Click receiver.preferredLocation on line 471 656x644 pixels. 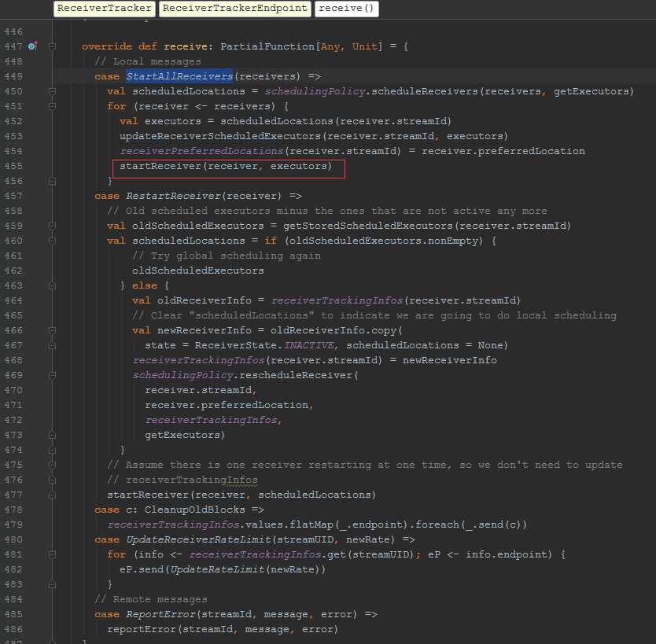tap(227, 405)
